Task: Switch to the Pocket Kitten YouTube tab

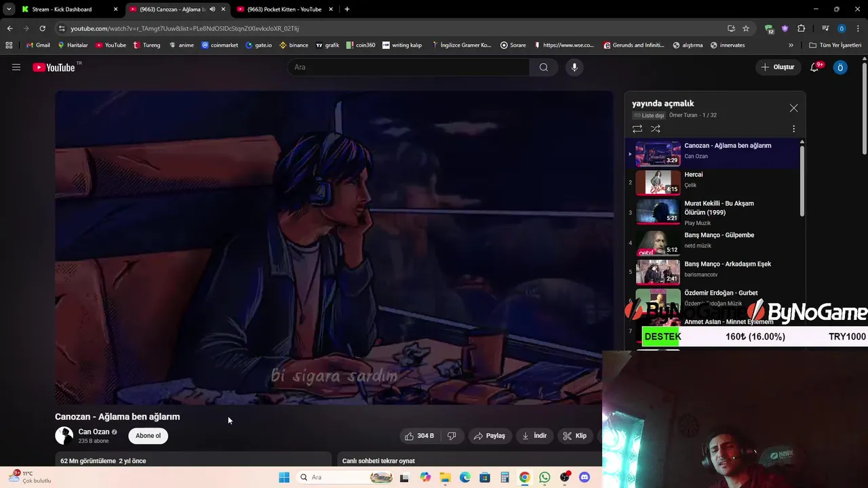Action: coord(285,9)
